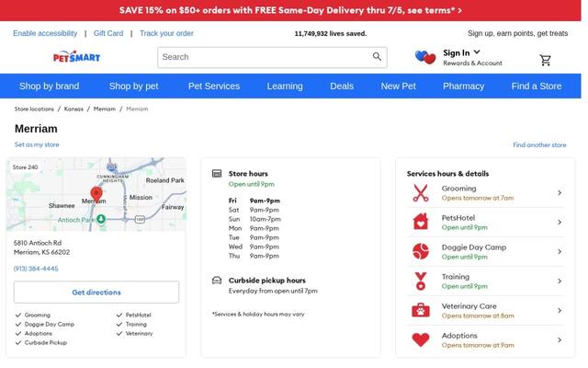Click the Training medal icon
The image size is (588, 368).
point(421,281)
